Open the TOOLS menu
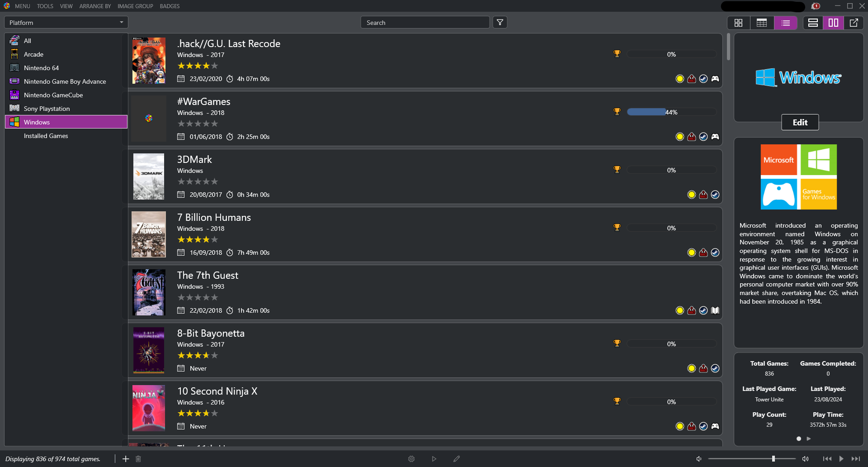The width and height of the screenshot is (868, 467). pyautogui.click(x=45, y=6)
